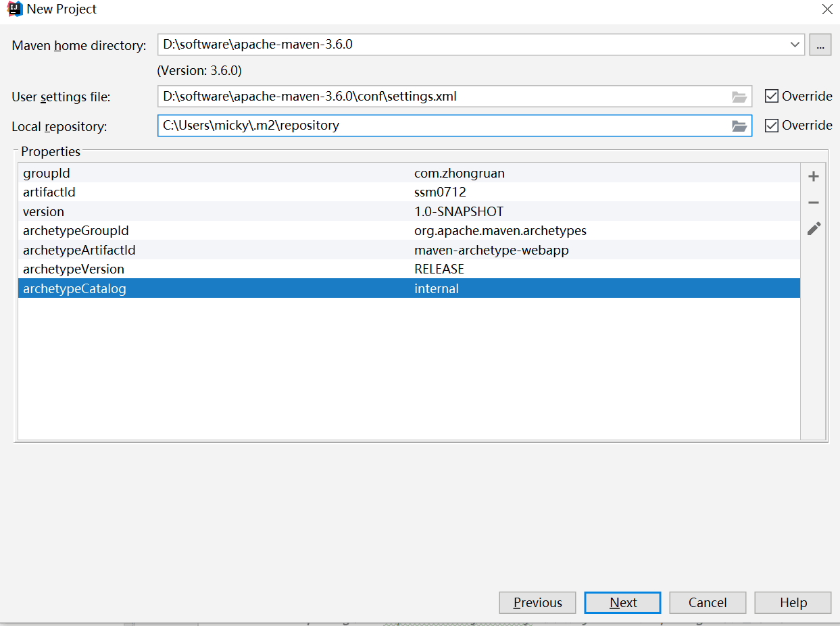This screenshot has height=626, width=840.
Task: Click the remove property minus icon
Action: [814, 203]
